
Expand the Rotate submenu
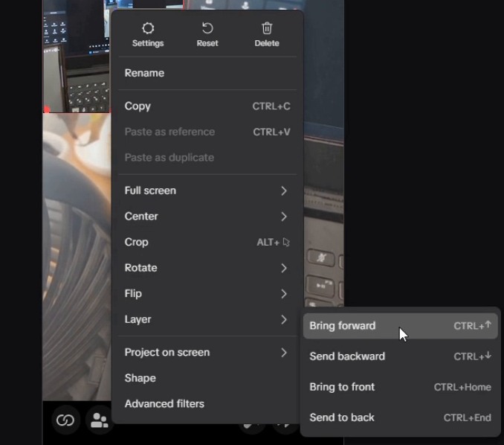coord(207,268)
